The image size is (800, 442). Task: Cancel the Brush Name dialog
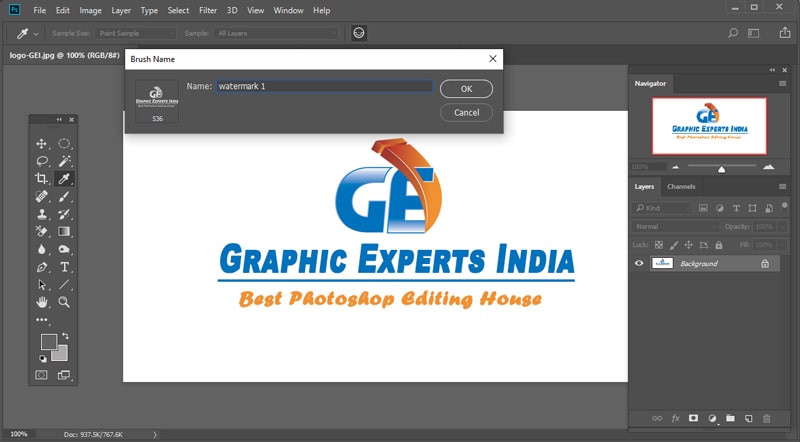(x=466, y=113)
